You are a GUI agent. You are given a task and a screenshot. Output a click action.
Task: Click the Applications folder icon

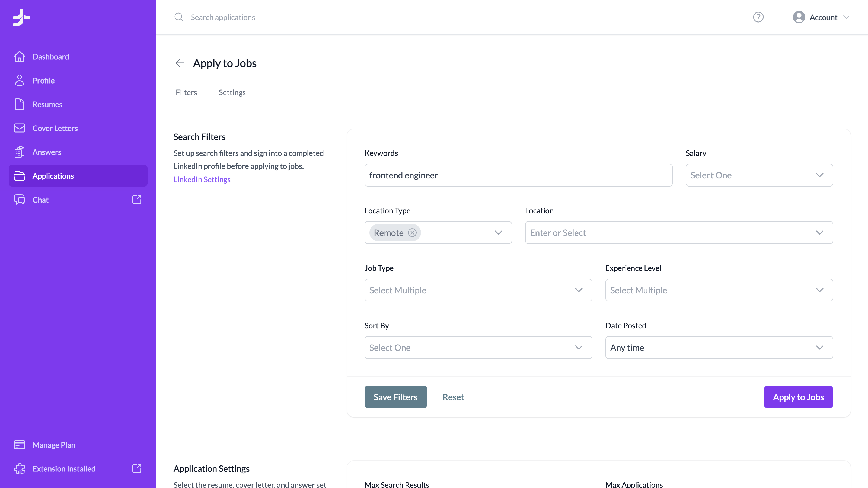pos(20,176)
